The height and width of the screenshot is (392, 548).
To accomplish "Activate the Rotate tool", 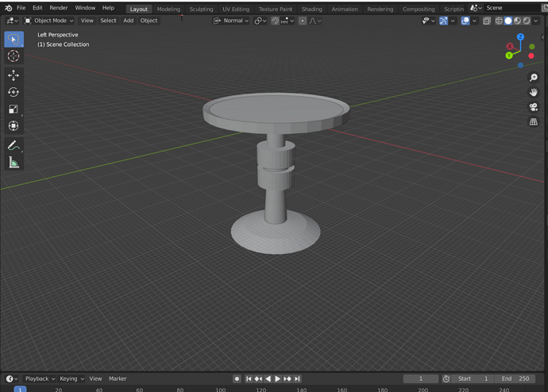I will [14, 92].
